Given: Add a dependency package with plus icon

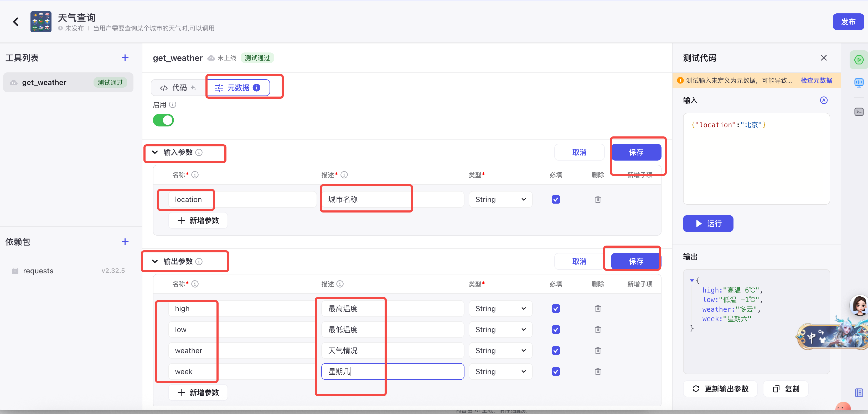Looking at the screenshot, I should click(x=125, y=242).
